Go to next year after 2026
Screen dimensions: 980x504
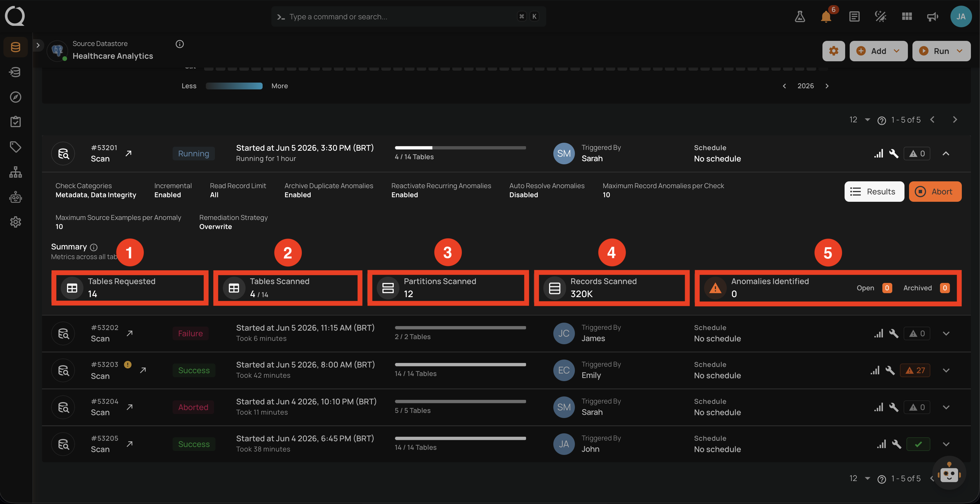coord(827,86)
